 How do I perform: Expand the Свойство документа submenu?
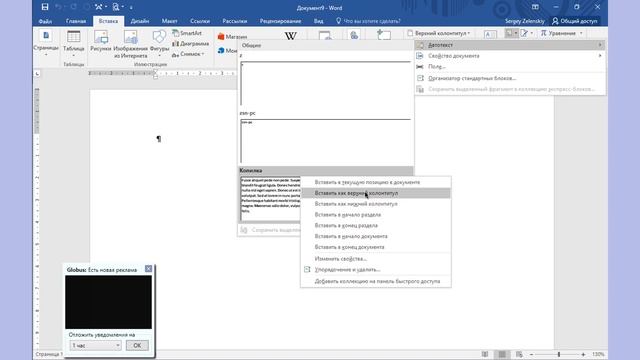point(510,56)
